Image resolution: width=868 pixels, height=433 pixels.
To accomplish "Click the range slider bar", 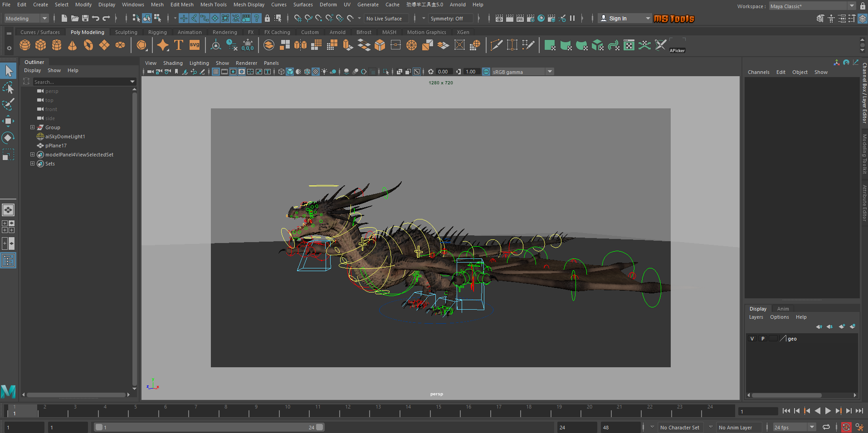I will point(209,427).
